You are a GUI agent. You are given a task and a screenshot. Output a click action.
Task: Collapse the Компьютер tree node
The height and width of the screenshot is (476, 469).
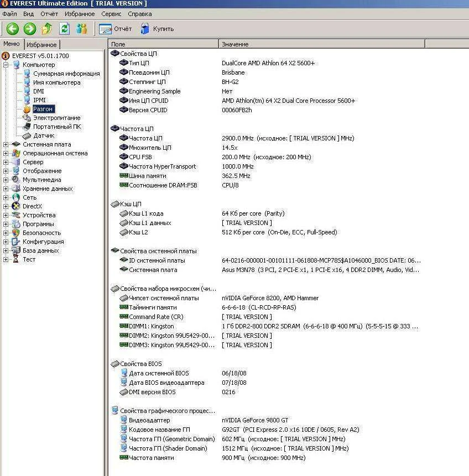6,65
